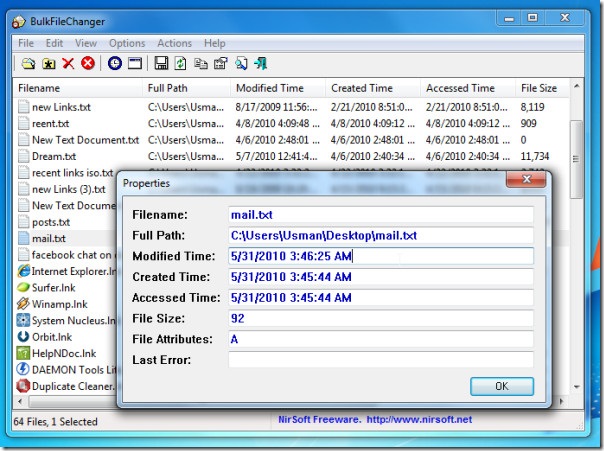The image size is (604, 451).
Task: Open Change Time/Attributes clock icon
Action: (x=115, y=64)
